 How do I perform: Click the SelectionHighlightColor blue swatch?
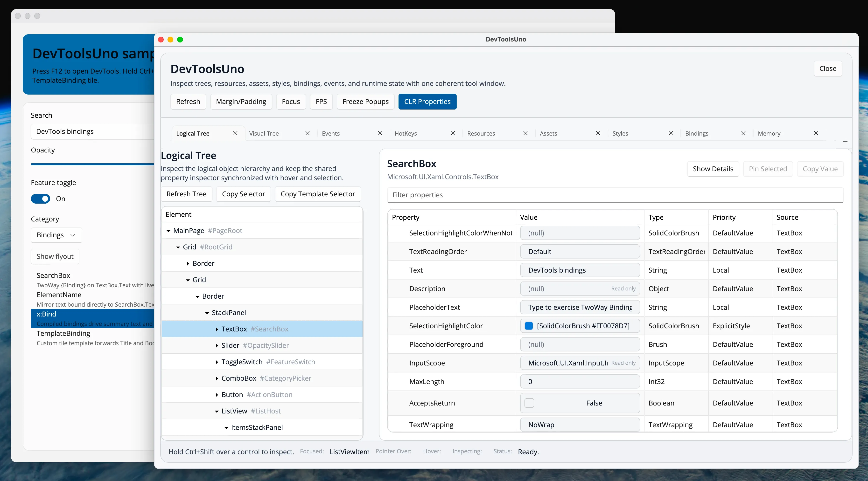[529, 326]
